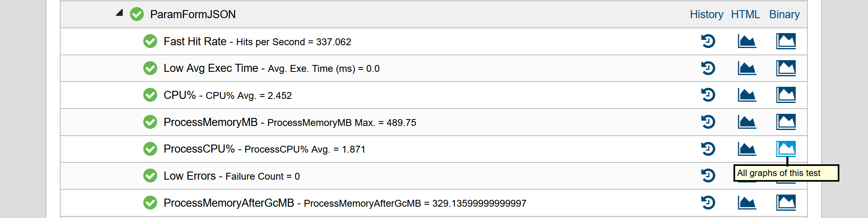View history of ProcessMemoryAfterGcMB

click(x=708, y=203)
